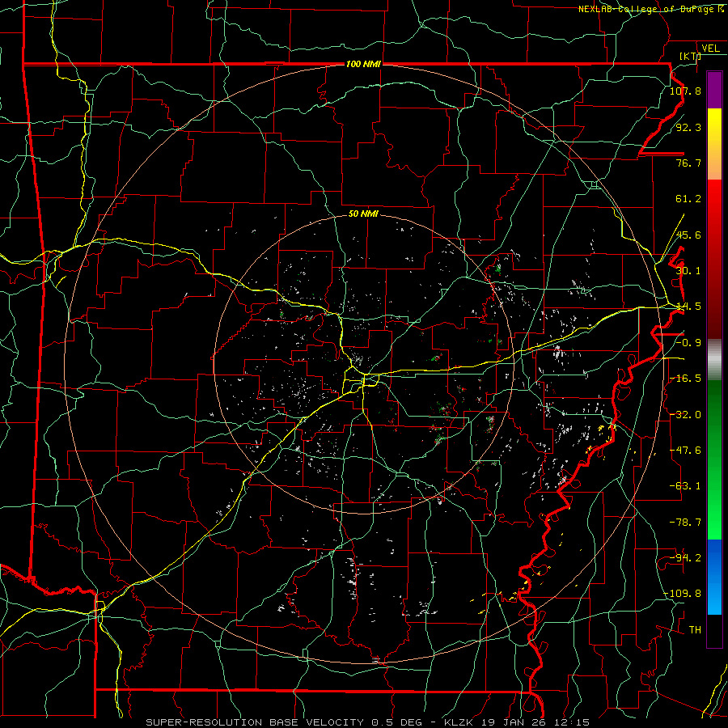Click the VEL legend title
Viewport: 728px width, 728px height.
point(710,49)
